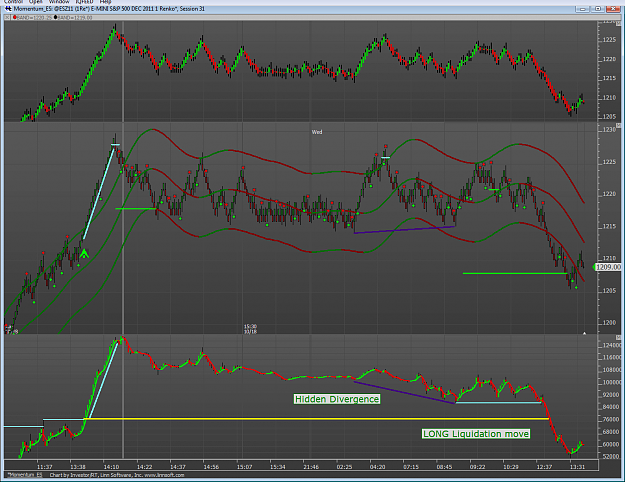The height and width of the screenshot is (482, 625).
Task: Click the 13:31 time axis label
Action: point(577,467)
